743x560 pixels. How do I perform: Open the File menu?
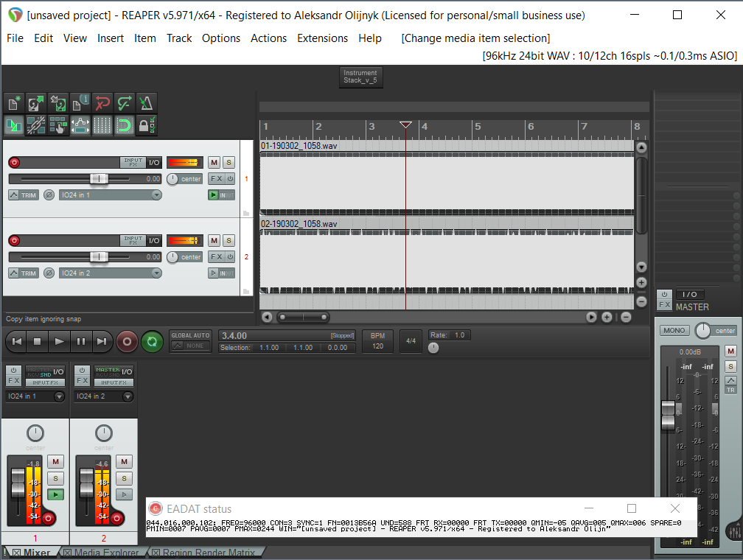pyautogui.click(x=15, y=38)
